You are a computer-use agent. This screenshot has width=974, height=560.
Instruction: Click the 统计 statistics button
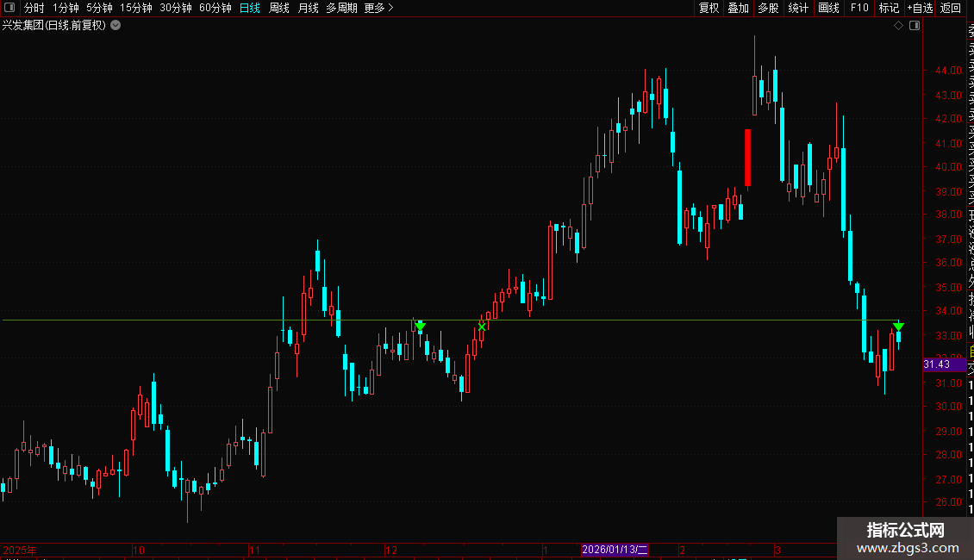coord(798,8)
